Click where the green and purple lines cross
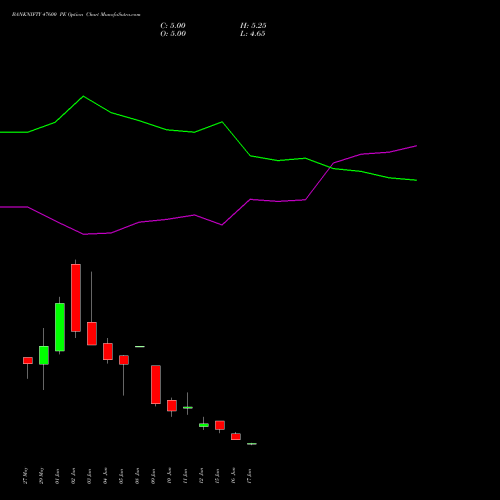Image resolution: width=500 pixels, height=500 pixels. 331,166
